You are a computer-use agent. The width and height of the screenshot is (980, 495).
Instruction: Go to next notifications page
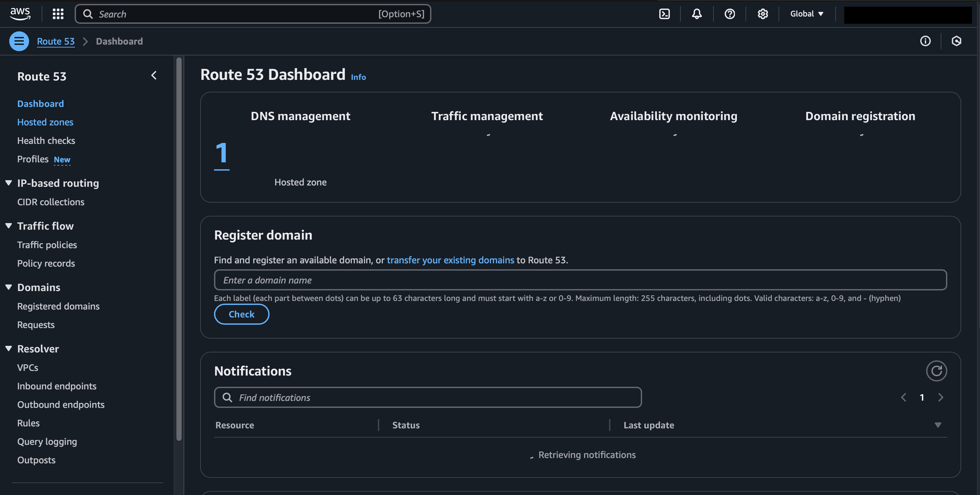[x=940, y=397]
